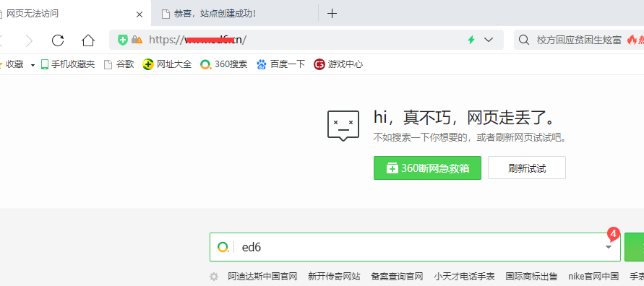This screenshot has height=286, width=644.
Task: Open 备案查询官网 link
Action: [x=397, y=276]
